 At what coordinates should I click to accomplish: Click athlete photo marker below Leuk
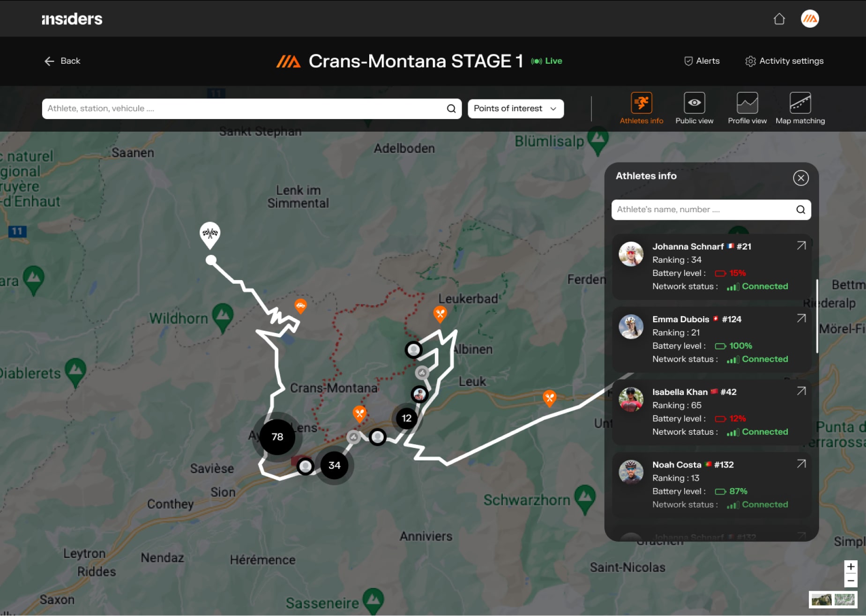[419, 394]
